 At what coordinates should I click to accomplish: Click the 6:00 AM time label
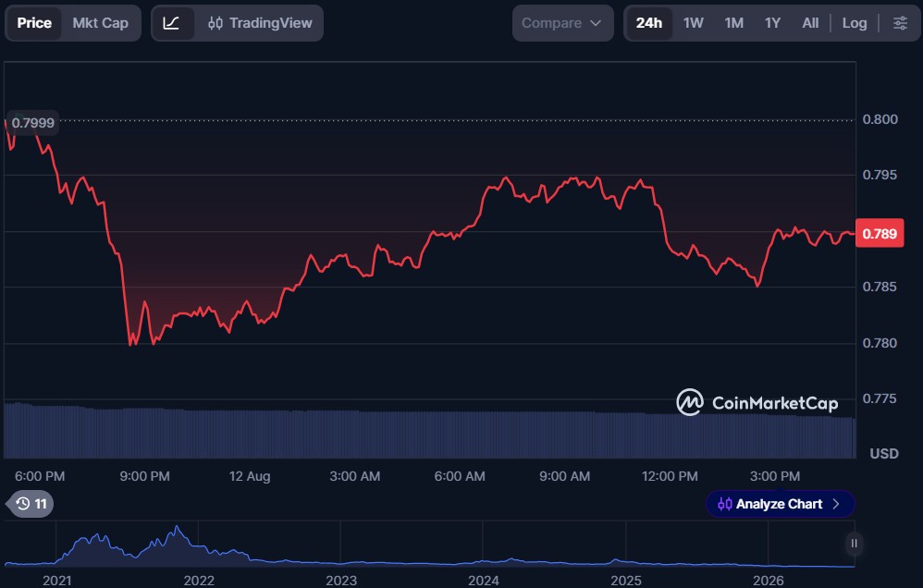point(460,476)
